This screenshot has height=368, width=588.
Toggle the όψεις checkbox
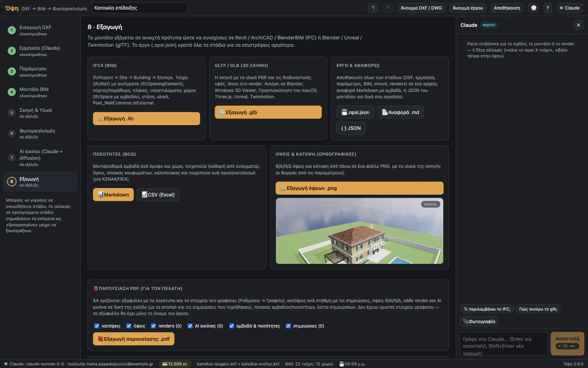[129, 326]
